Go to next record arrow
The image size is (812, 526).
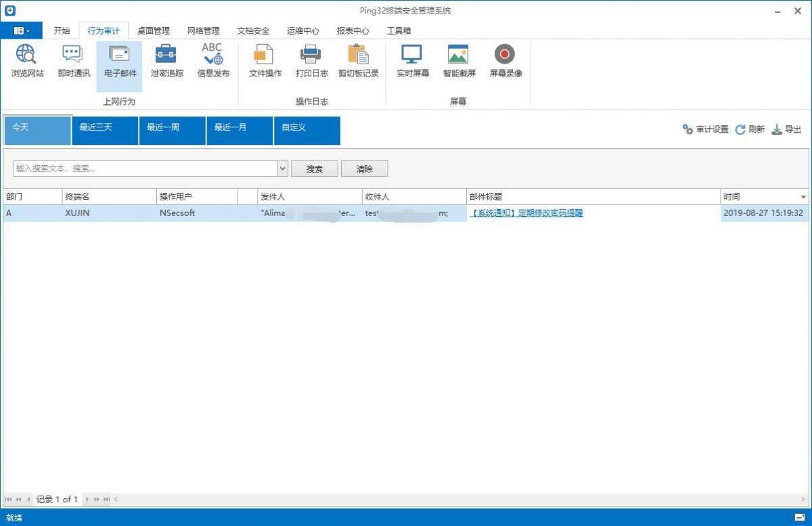[87, 500]
